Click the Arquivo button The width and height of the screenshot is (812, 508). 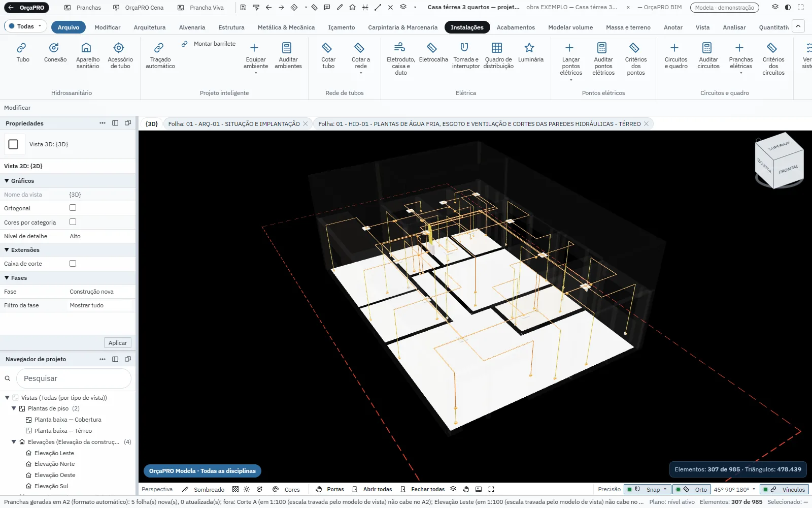click(x=69, y=27)
